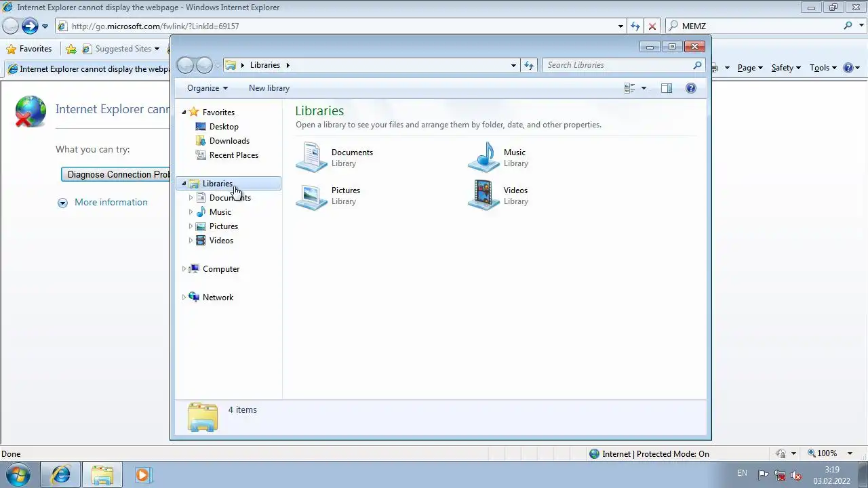Go back in the Libraries Explorer window

[185, 65]
